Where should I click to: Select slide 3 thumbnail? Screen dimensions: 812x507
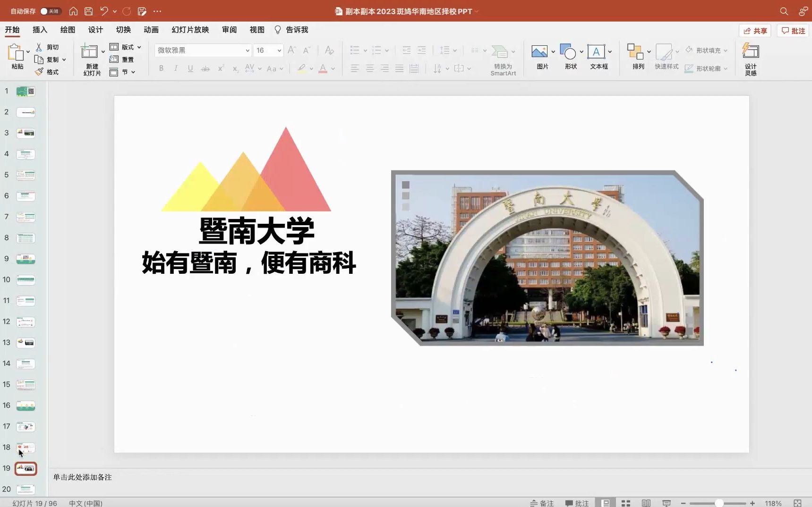[x=26, y=133]
